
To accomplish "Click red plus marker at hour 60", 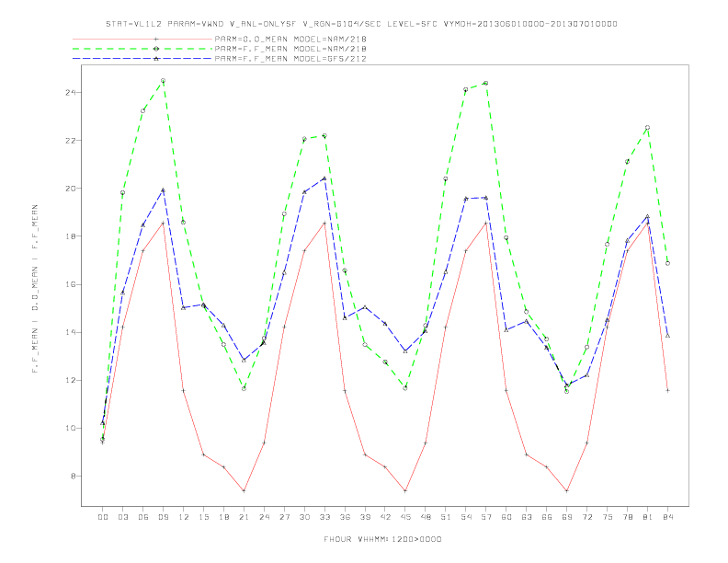I will pyautogui.click(x=506, y=391).
